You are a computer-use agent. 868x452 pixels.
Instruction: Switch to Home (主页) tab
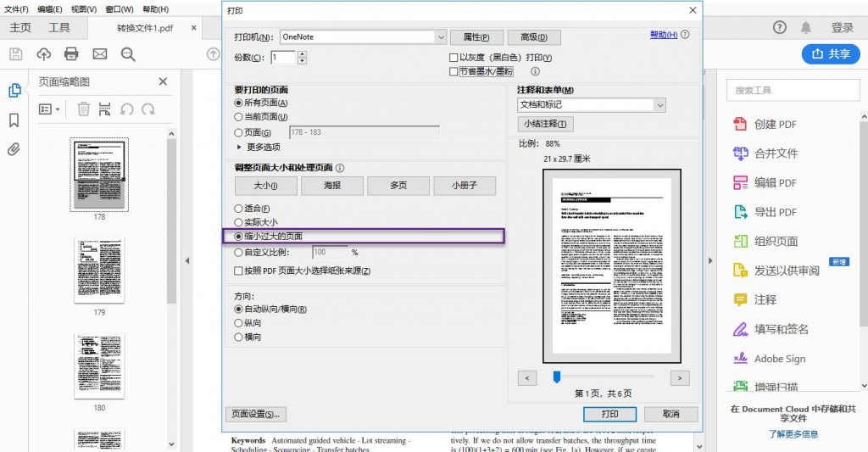[x=20, y=27]
